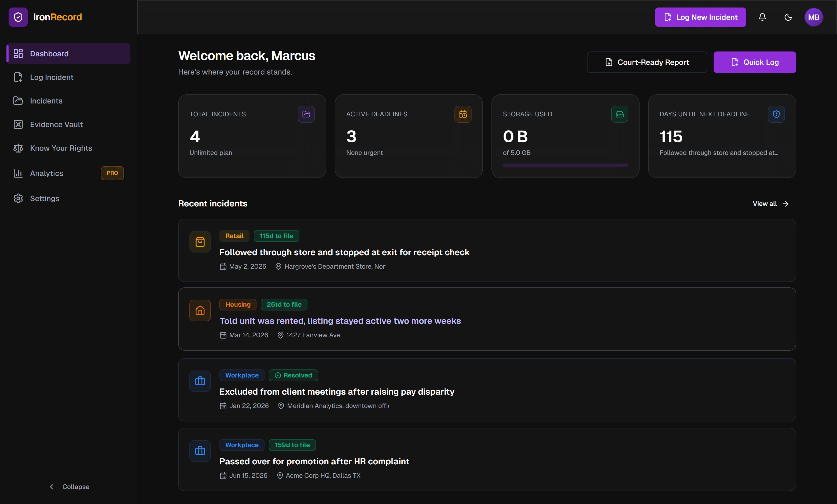Click briefcase icon of the Resolved incident

click(200, 381)
